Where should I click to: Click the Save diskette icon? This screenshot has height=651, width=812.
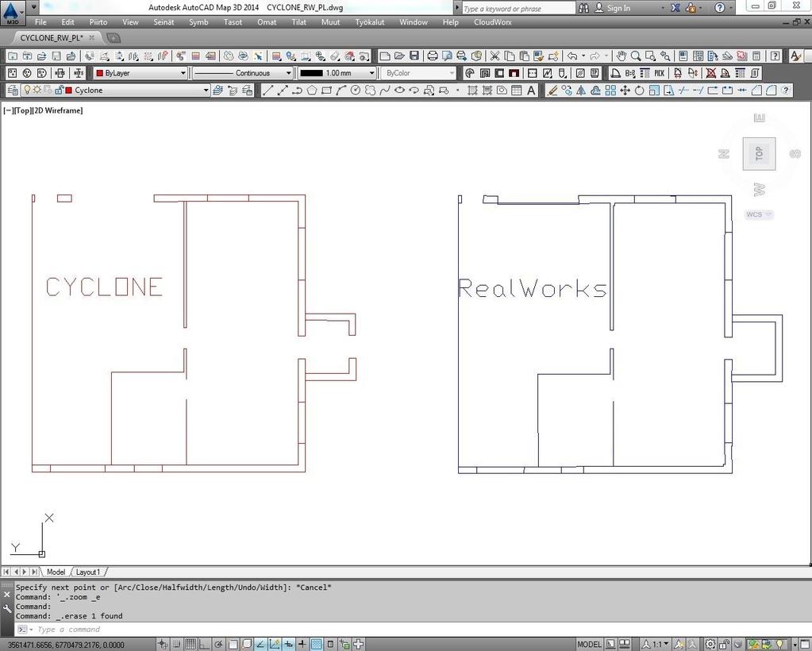(x=414, y=56)
